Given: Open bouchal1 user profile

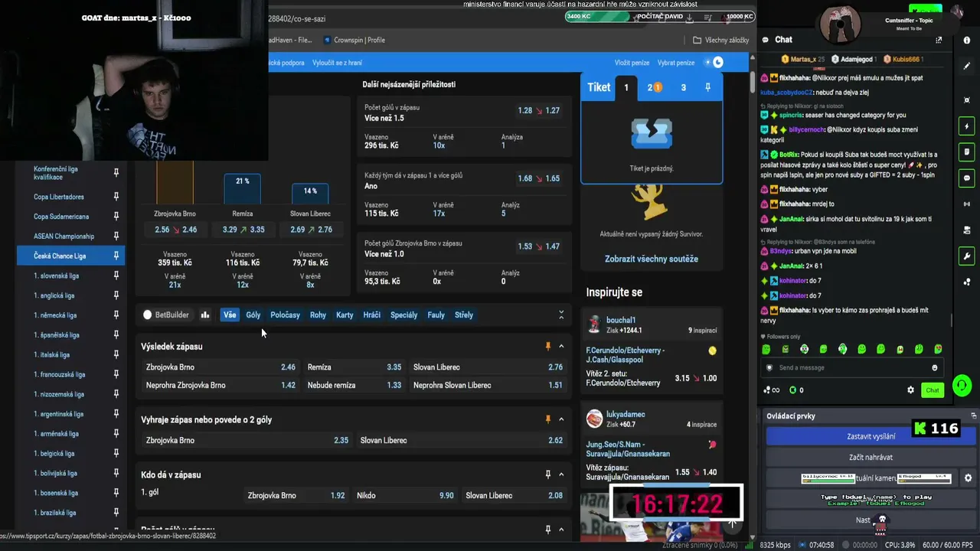Looking at the screenshot, I should click(x=621, y=320).
